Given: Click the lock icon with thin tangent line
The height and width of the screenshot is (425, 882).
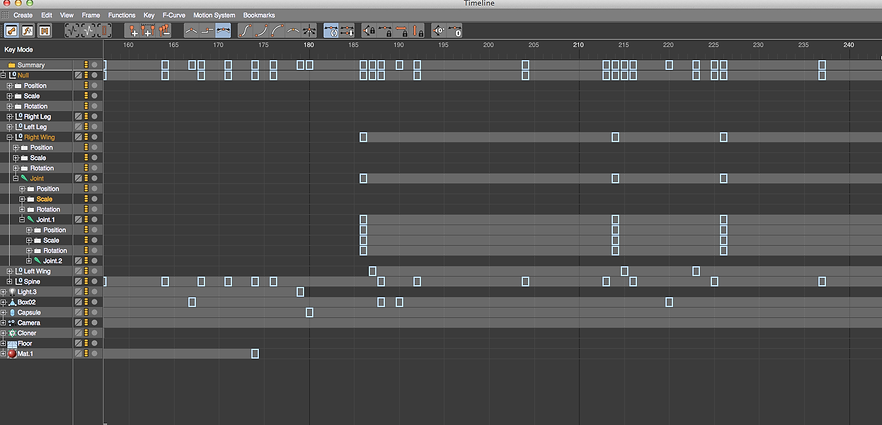Looking at the screenshot, I should point(385,30).
